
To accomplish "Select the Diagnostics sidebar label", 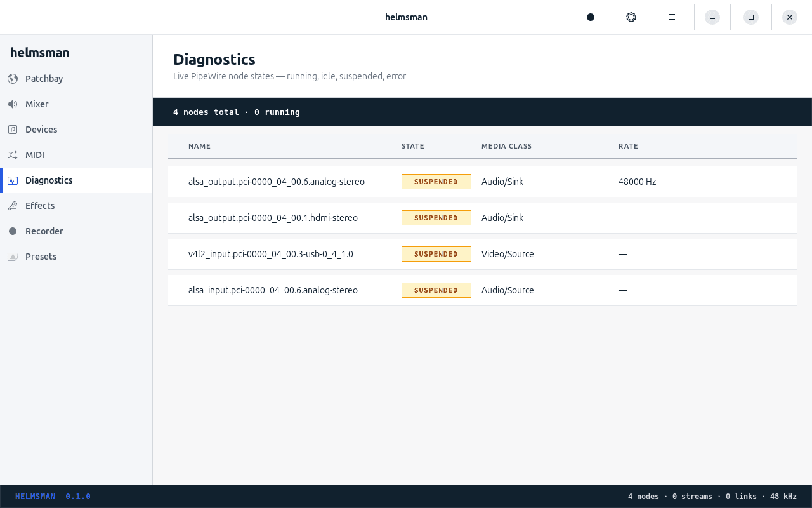I will tap(49, 180).
